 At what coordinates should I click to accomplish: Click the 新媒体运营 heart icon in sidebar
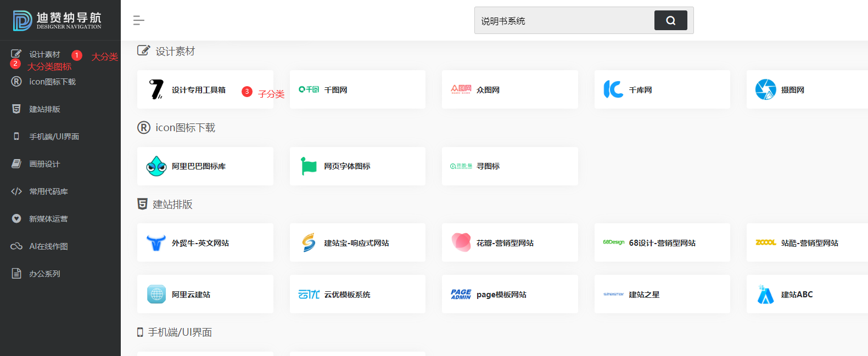(x=16, y=219)
